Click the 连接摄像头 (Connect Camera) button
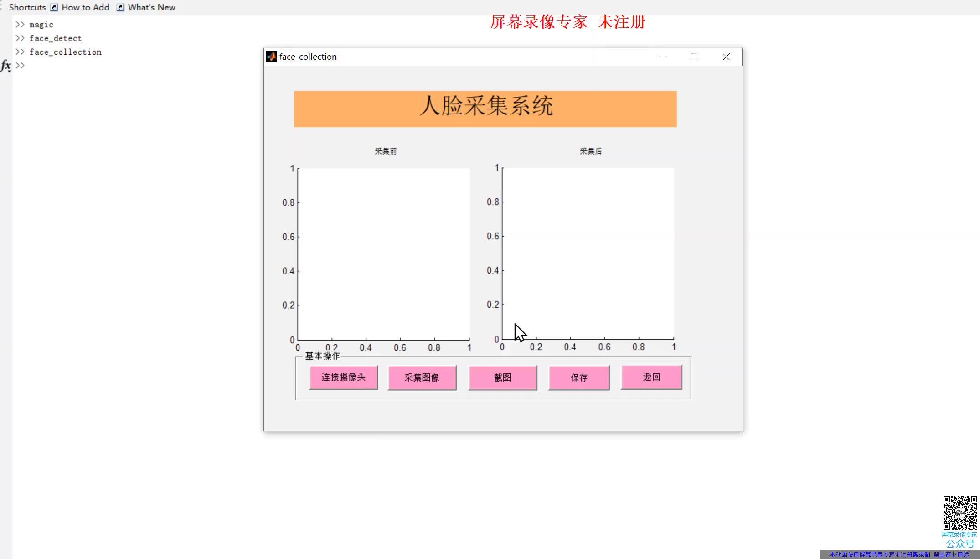980x559 pixels. coord(344,377)
